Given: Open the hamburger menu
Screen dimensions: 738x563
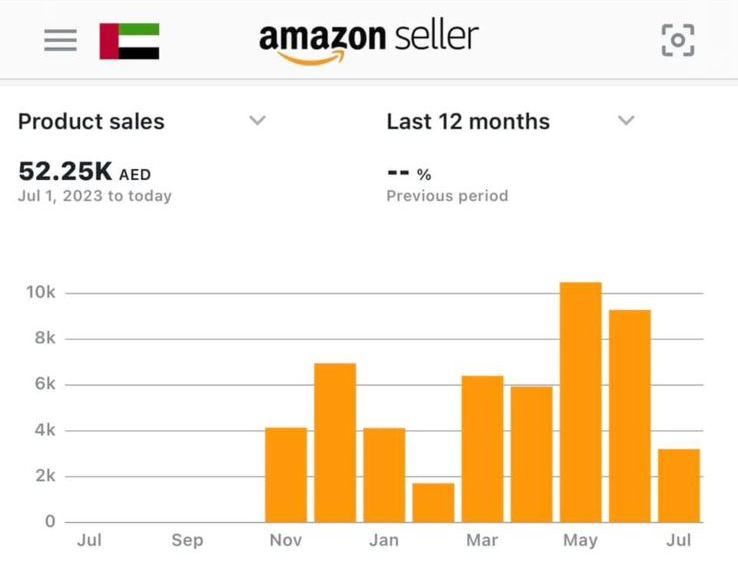Looking at the screenshot, I should tap(61, 40).
